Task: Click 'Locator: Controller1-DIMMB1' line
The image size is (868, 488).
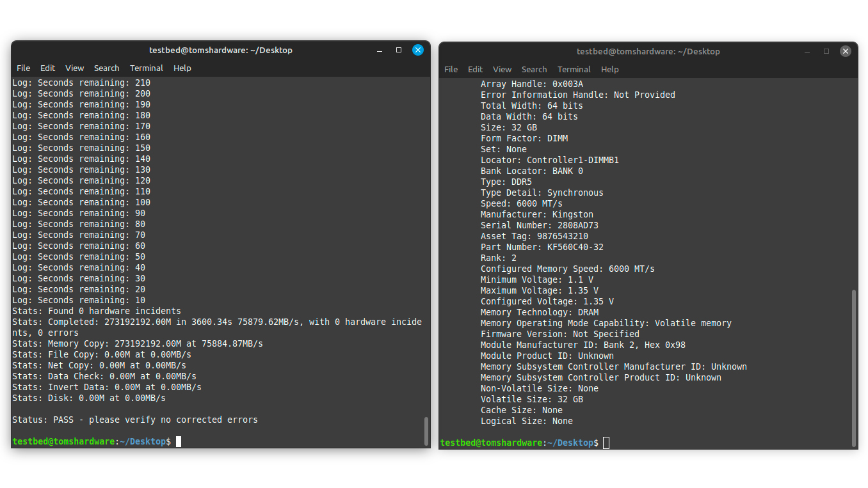Action: tap(550, 160)
